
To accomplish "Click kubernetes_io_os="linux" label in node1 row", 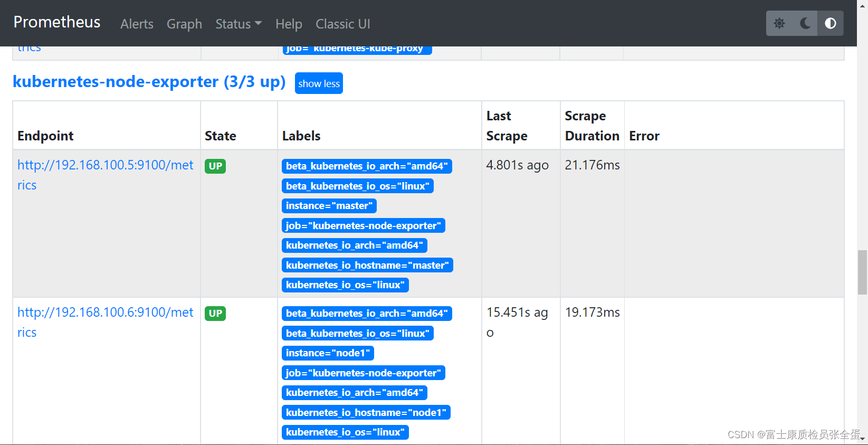I will coord(345,432).
